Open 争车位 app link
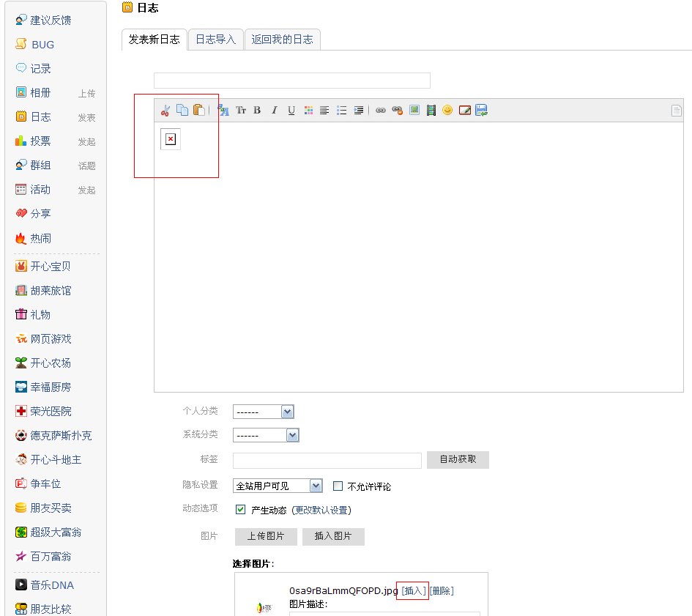The image size is (692, 616). pyautogui.click(x=45, y=484)
